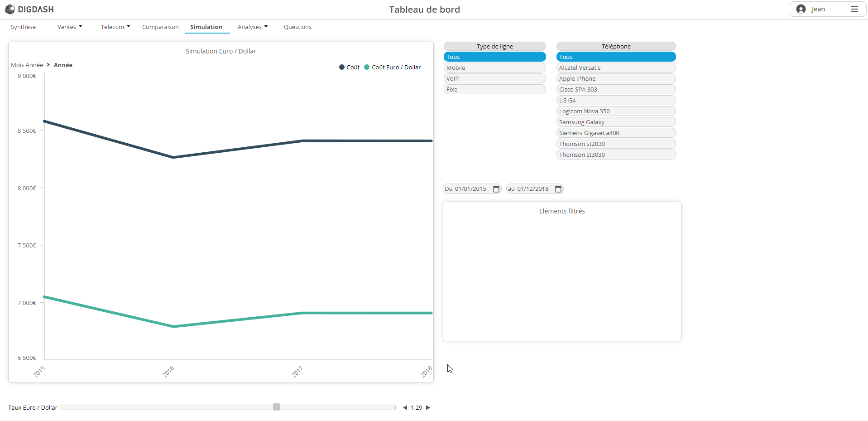The image size is (868, 421).
Task: Increase the Euro / Dollar rate with the right arrow
Action: pos(428,407)
